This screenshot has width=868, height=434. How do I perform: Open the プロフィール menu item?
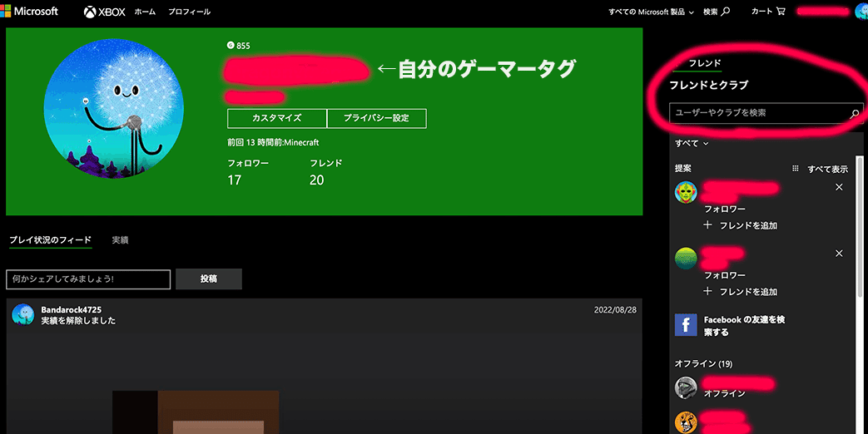(x=189, y=12)
